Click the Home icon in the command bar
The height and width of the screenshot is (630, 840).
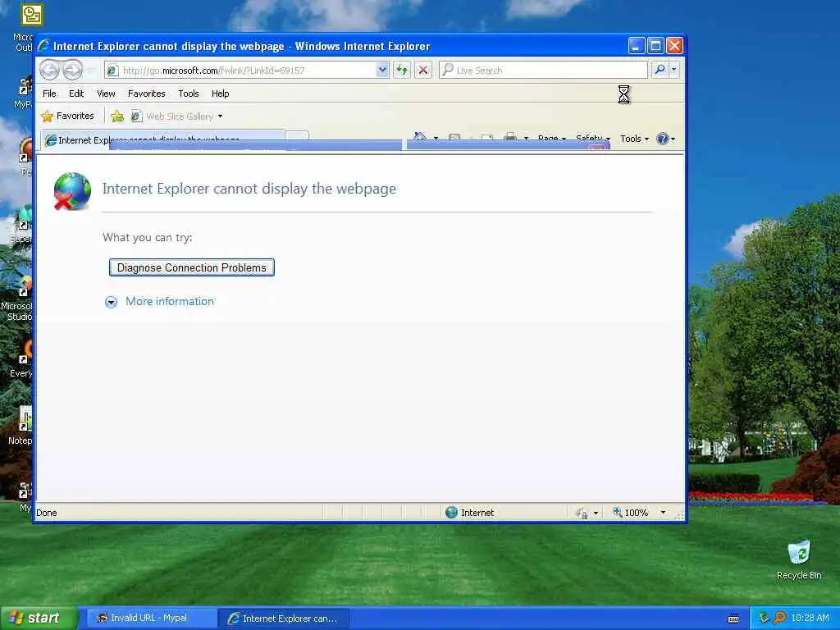(x=421, y=138)
